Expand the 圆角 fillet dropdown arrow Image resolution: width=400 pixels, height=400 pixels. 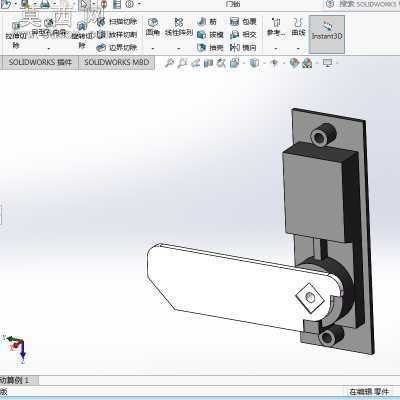(153, 49)
